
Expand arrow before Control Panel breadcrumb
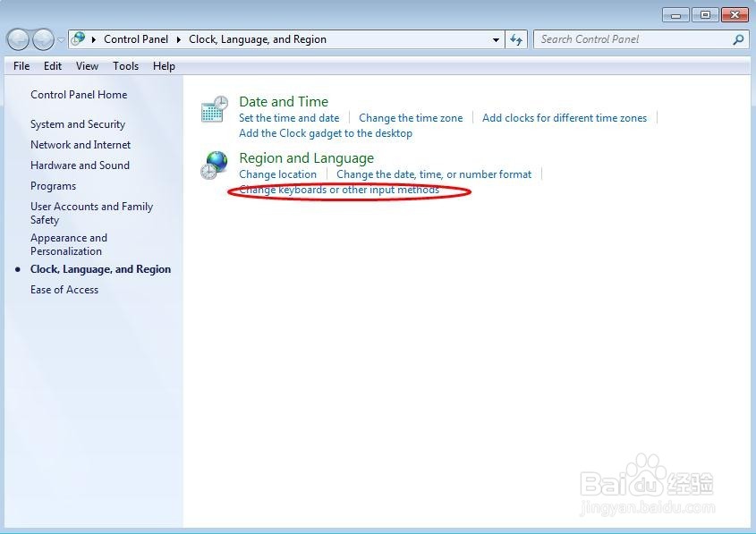pyautogui.click(x=94, y=39)
